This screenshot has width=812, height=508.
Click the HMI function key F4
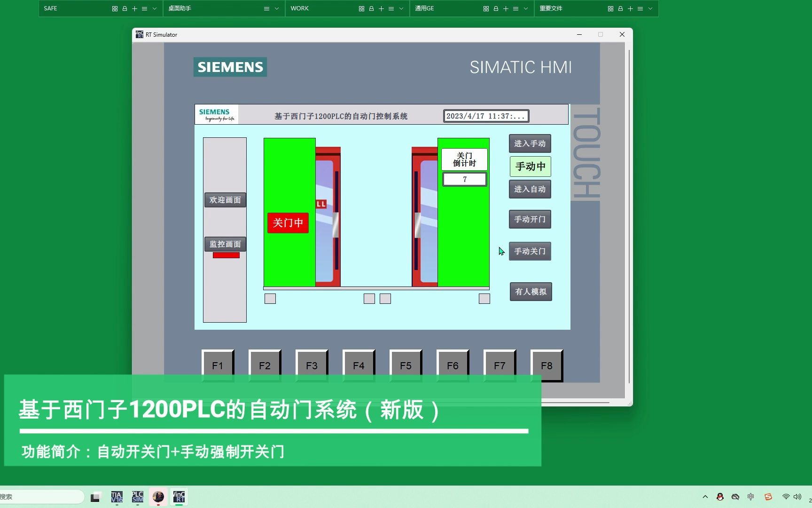pos(359,365)
